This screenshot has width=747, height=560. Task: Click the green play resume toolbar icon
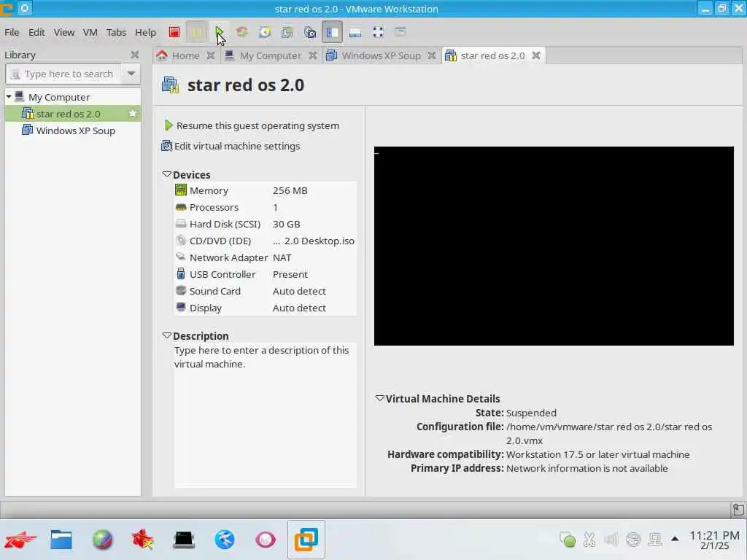pos(219,32)
